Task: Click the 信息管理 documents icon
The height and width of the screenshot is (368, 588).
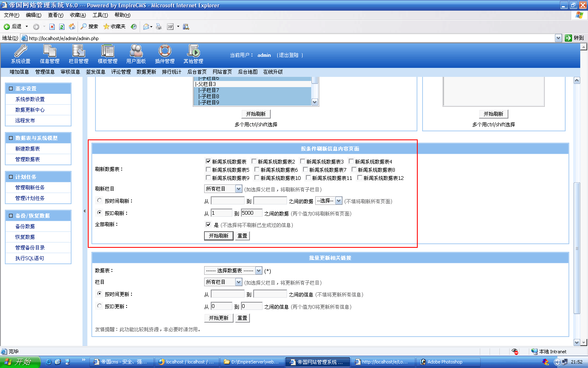Action: pos(49,51)
